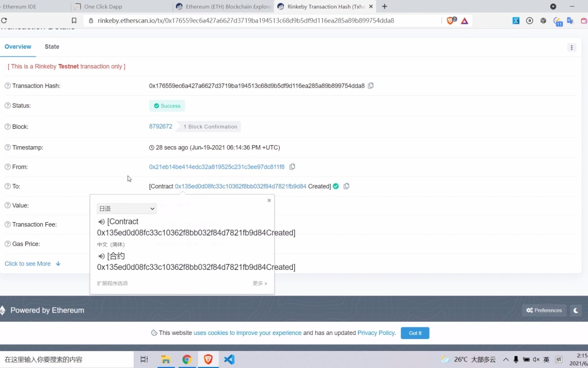Screen dimensions: 588x368
Task: Open the From address 0x21eb14be link
Action: pos(217,167)
